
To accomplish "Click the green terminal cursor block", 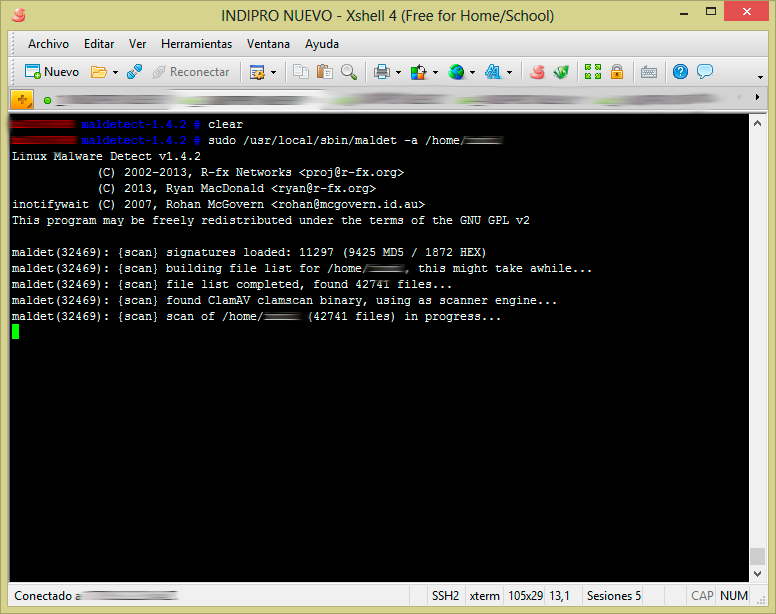I will (15, 331).
